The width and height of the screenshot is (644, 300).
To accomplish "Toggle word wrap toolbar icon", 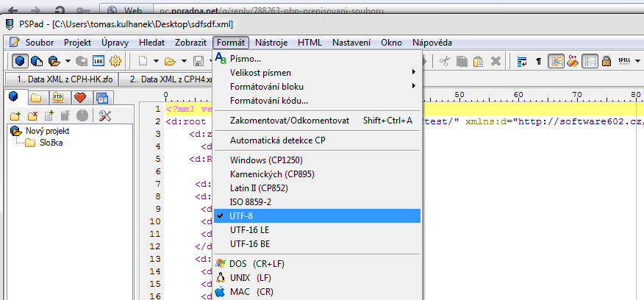I will click(522, 61).
